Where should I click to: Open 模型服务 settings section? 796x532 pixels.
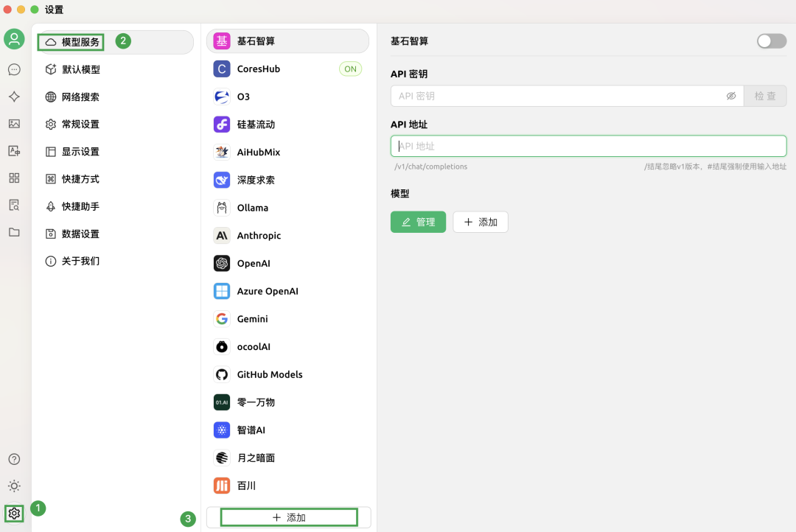115,42
